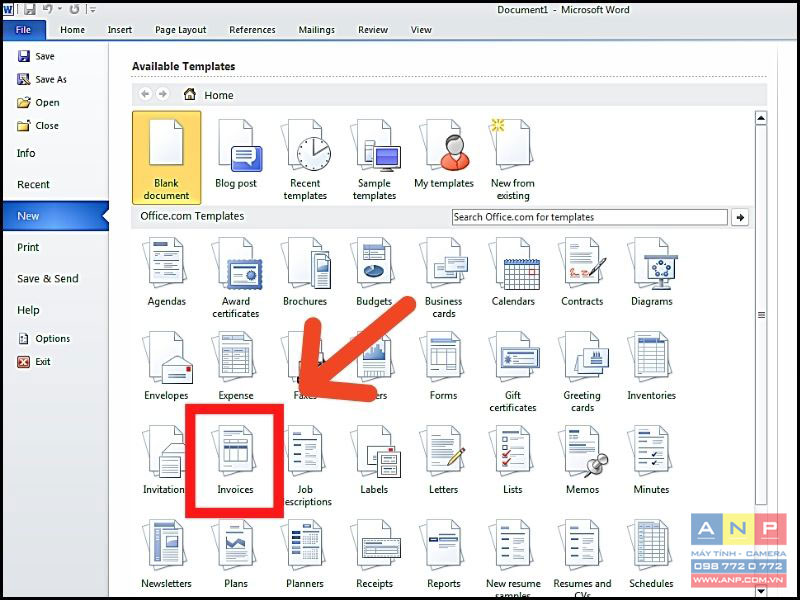Open the Expense templates folder
The width and height of the screenshot is (800, 600).
coord(236,366)
